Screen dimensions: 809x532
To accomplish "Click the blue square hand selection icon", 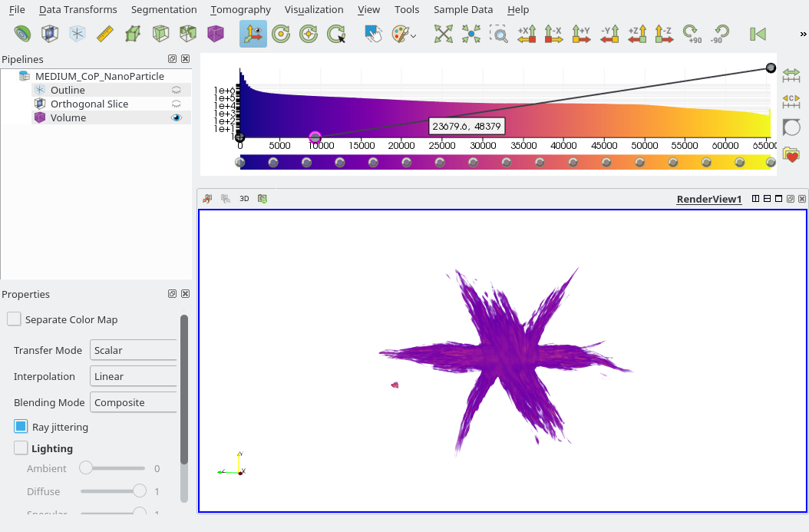I will point(373,34).
